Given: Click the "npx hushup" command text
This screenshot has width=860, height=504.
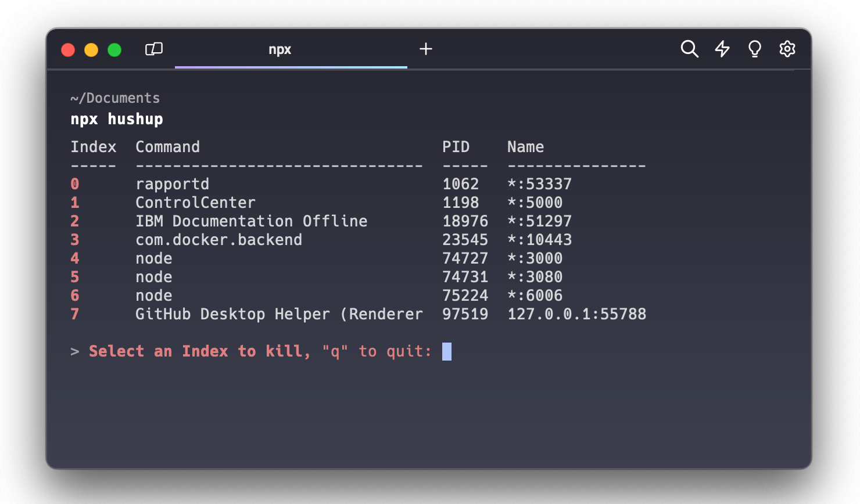Looking at the screenshot, I should 117,119.
